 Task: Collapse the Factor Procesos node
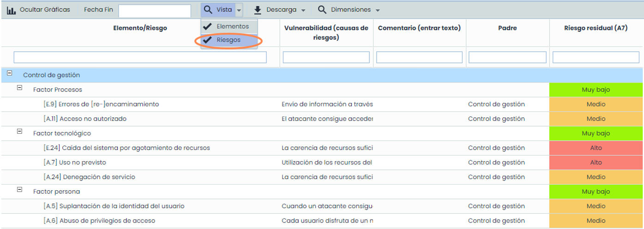click(19, 88)
